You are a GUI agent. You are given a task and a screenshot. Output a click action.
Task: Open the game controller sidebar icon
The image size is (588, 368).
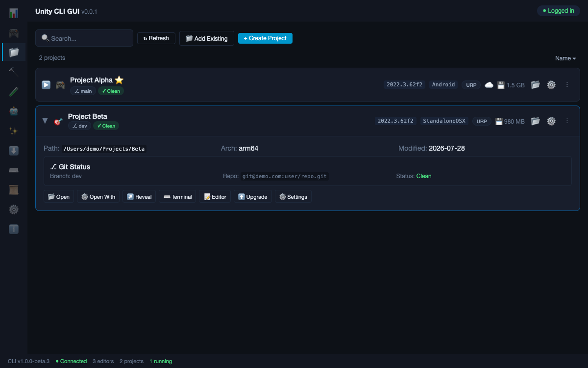pyautogui.click(x=14, y=33)
